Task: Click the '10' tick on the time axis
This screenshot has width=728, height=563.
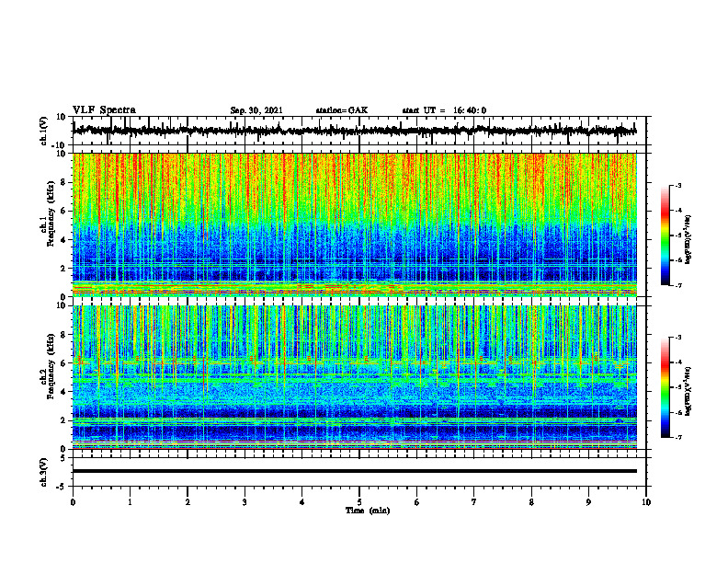Action: pyautogui.click(x=646, y=502)
